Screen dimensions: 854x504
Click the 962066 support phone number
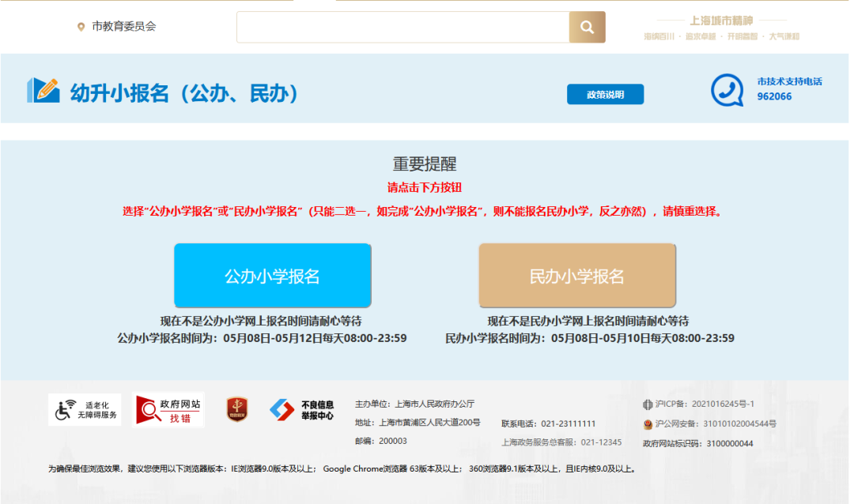click(x=774, y=96)
